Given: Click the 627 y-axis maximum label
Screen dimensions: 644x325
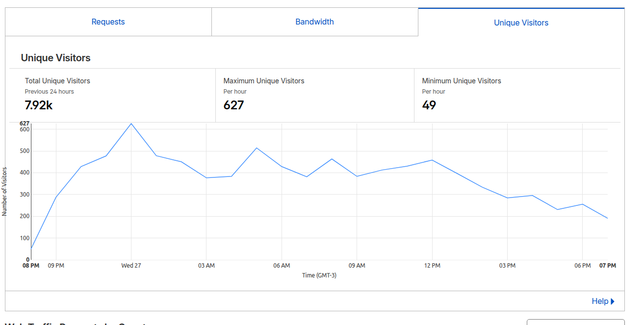Looking at the screenshot, I should pos(25,124).
